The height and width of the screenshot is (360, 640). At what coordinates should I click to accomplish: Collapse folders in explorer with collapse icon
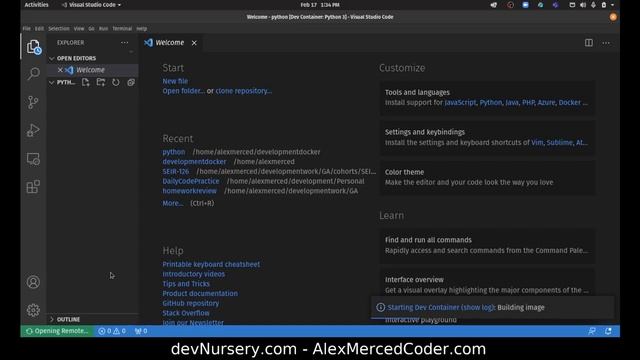131,82
